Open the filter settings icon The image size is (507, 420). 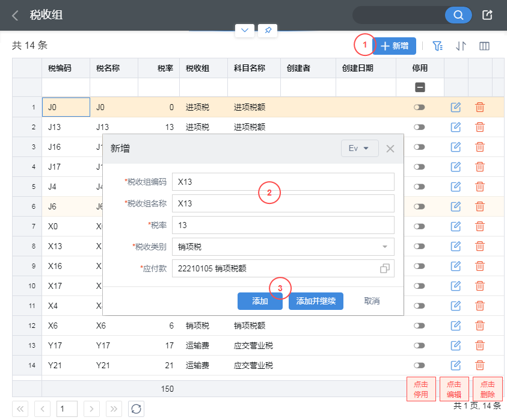pyautogui.click(x=438, y=46)
